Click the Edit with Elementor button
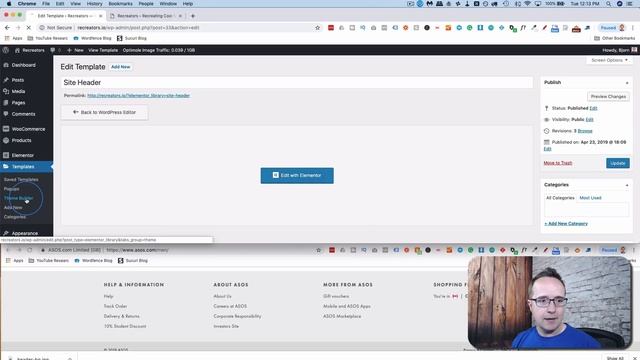The height and width of the screenshot is (360, 640). (297, 176)
